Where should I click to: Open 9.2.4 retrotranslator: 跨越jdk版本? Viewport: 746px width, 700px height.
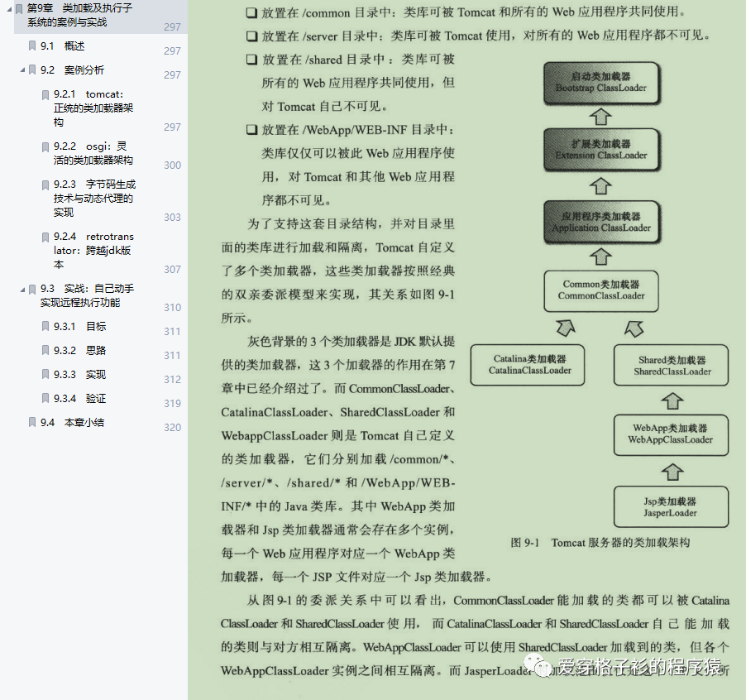(x=93, y=251)
